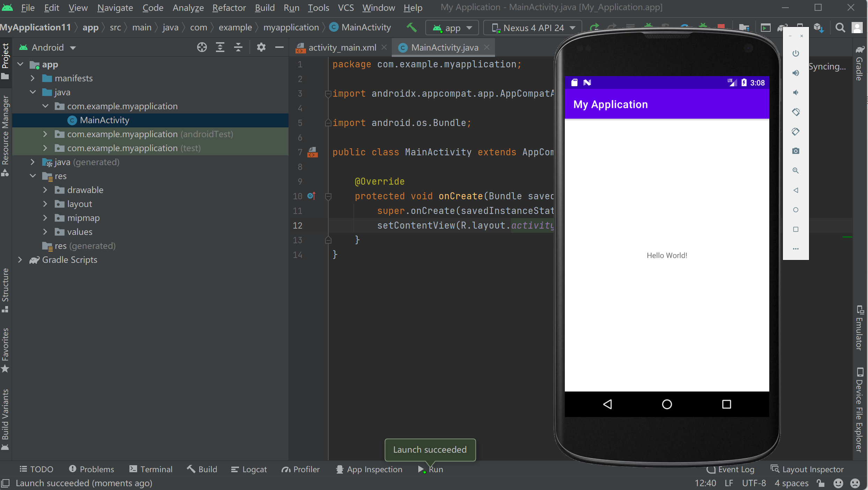Screen dimensions: 868x490
Task: Expand the layout folder
Action: pos(45,204)
